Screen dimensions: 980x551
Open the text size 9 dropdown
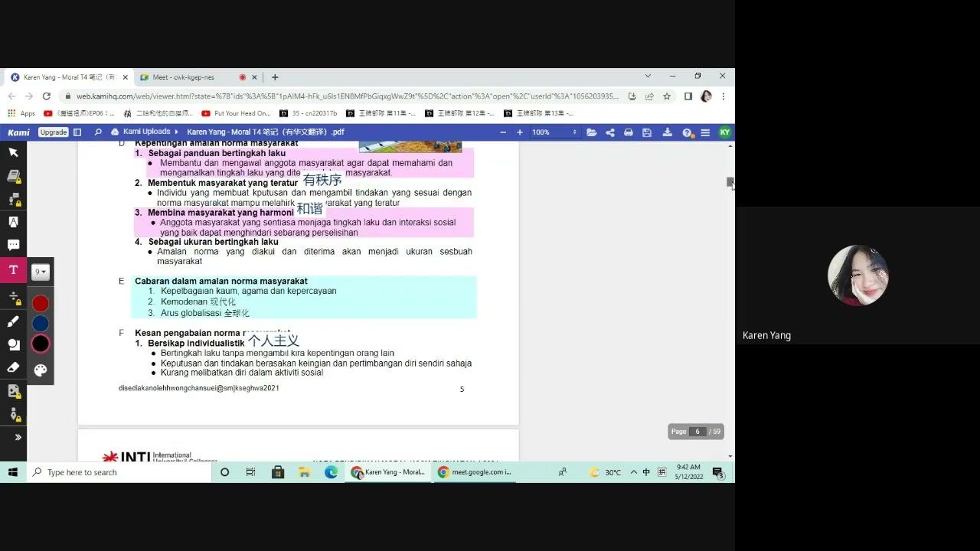coord(40,272)
